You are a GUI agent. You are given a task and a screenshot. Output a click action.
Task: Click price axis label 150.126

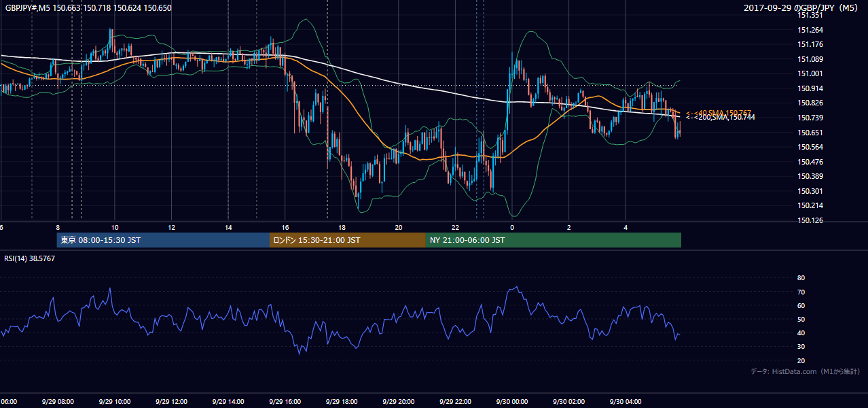pos(811,220)
